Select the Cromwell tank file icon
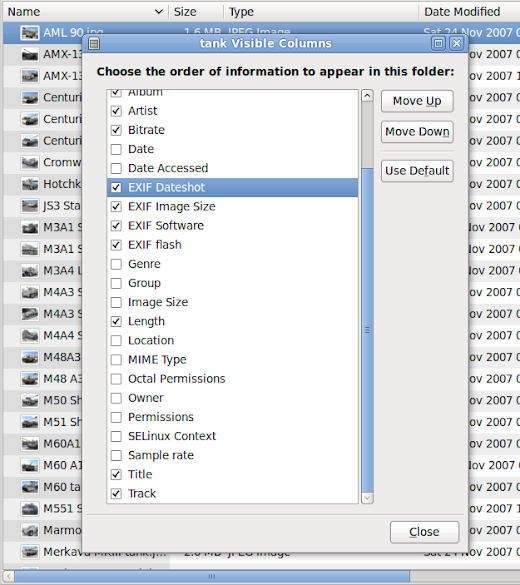Viewport: 520px width, 585px height. coord(30,163)
